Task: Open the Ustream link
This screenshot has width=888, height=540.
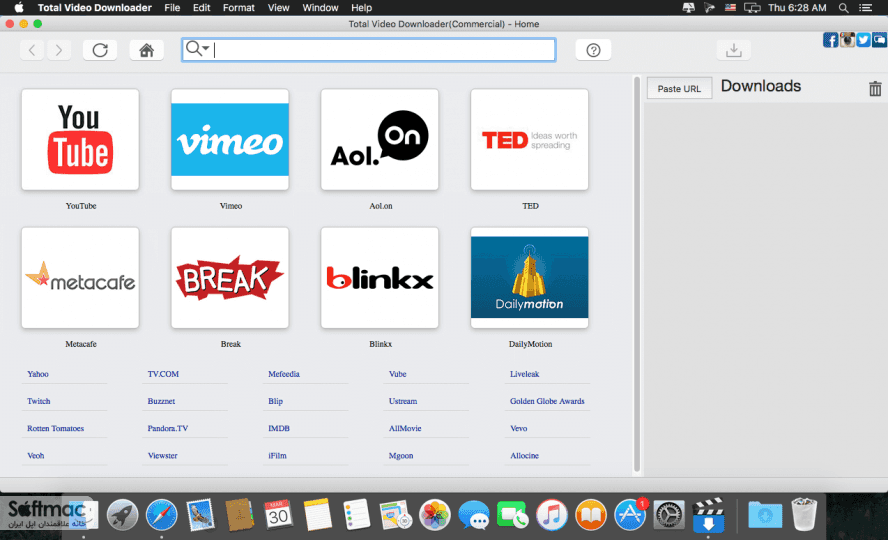Action: (403, 401)
